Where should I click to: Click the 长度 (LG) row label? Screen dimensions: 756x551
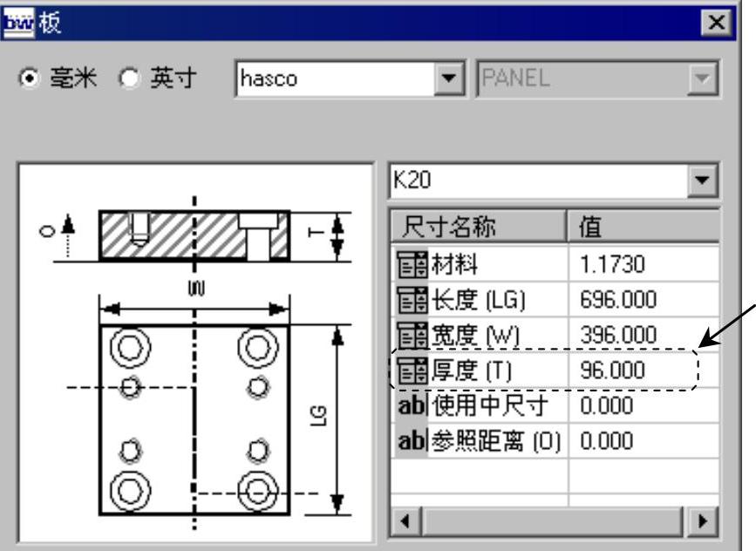(478, 300)
